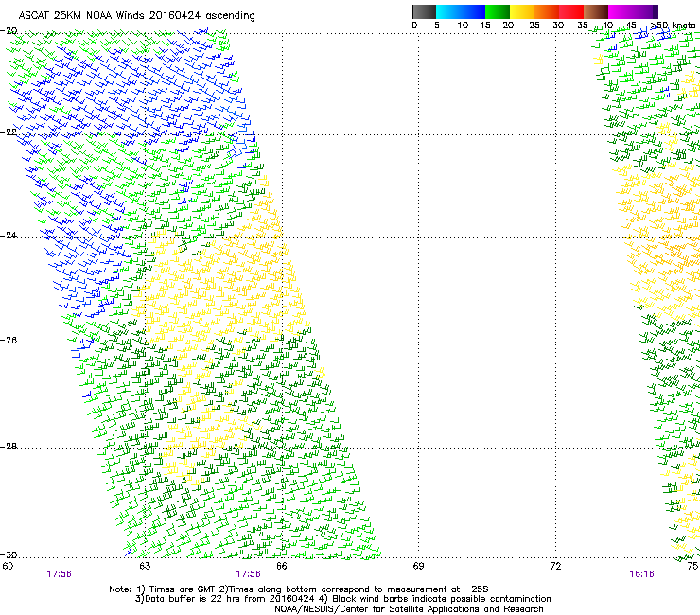The image size is (700, 615).
Task: Select the green 15-20 knots legend segment
Action: coord(498,11)
